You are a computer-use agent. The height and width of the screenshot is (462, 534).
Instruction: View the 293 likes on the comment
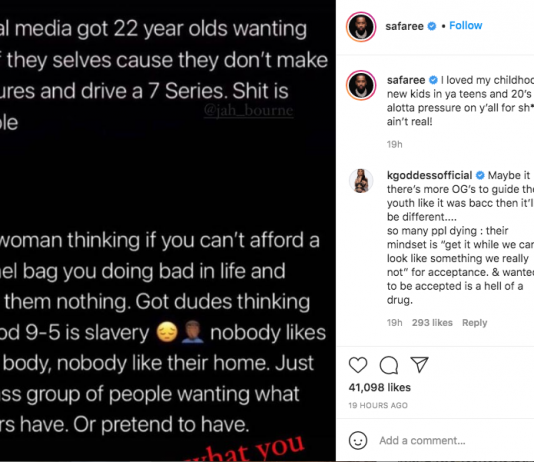click(432, 322)
